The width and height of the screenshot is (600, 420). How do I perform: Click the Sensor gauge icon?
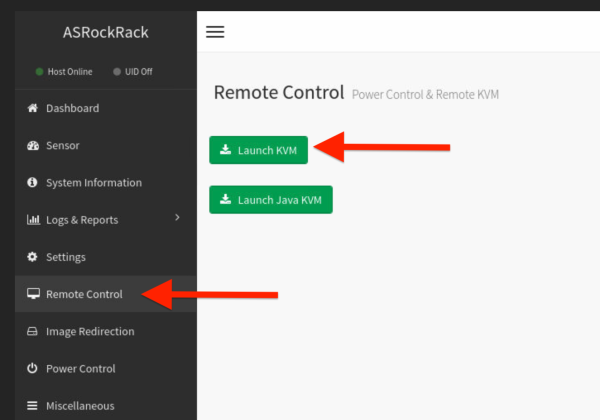tap(32, 146)
